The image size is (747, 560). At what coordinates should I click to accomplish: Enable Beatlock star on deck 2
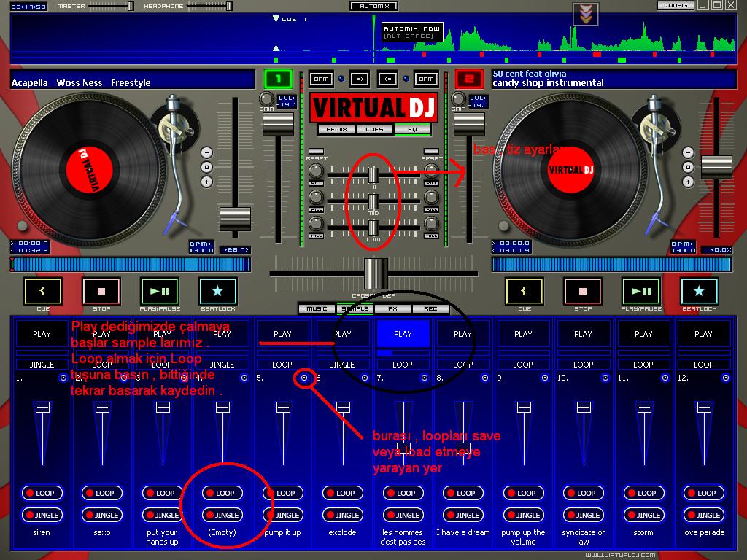pyautogui.click(x=700, y=291)
